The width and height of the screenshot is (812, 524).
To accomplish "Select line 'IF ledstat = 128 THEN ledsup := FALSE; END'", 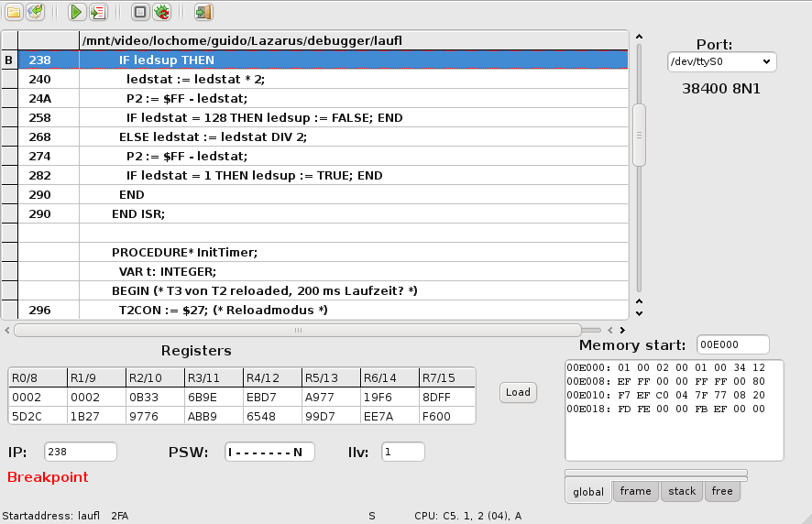I will [x=354, y=117].
